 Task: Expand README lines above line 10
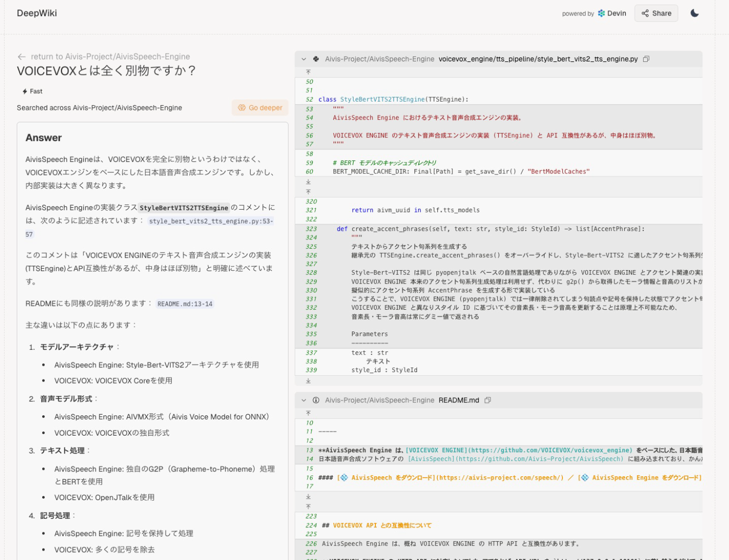tap(308, 413)
